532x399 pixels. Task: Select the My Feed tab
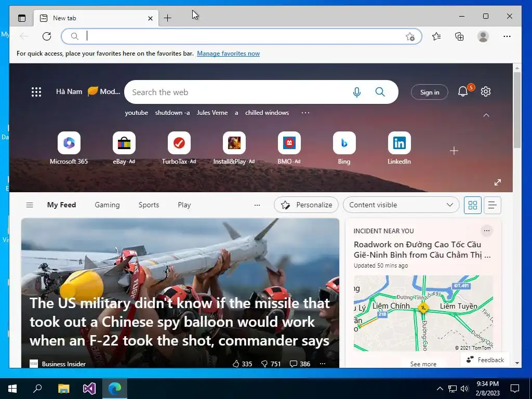pos(61,205)
